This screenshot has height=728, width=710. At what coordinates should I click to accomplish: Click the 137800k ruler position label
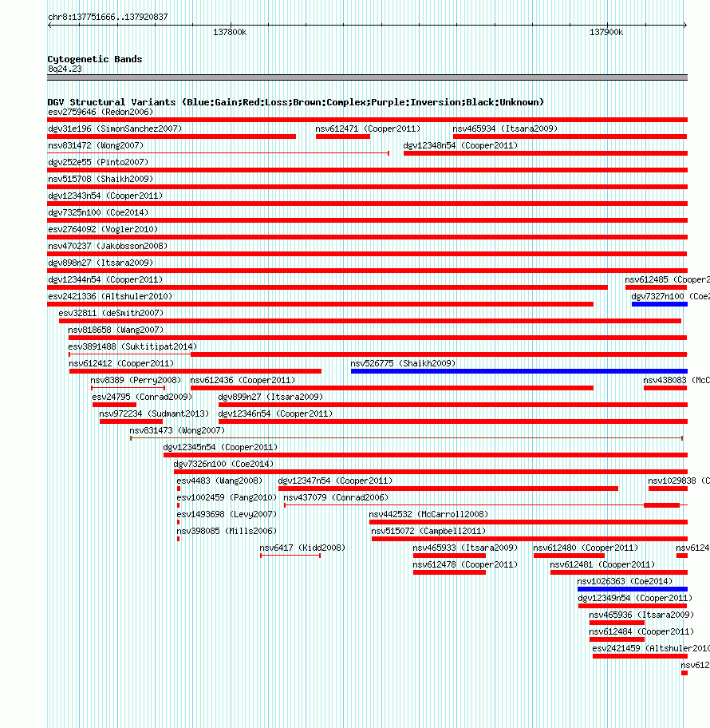[x=230, y=32]
